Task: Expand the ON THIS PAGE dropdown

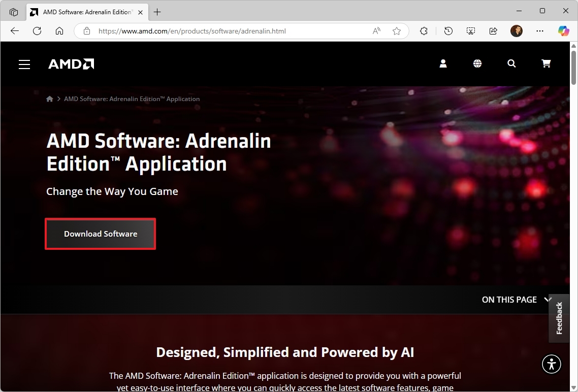Action: [x=517, y=300]
